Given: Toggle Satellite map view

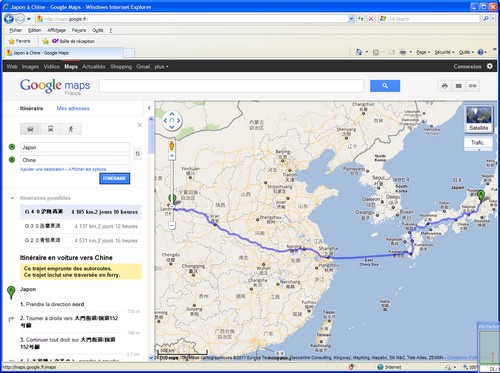Looking at the screenshot, I should click(479, 119).
